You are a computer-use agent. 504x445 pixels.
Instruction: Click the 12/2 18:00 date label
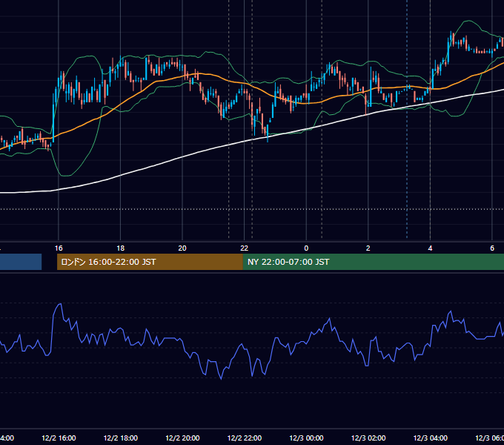point(121,438)
